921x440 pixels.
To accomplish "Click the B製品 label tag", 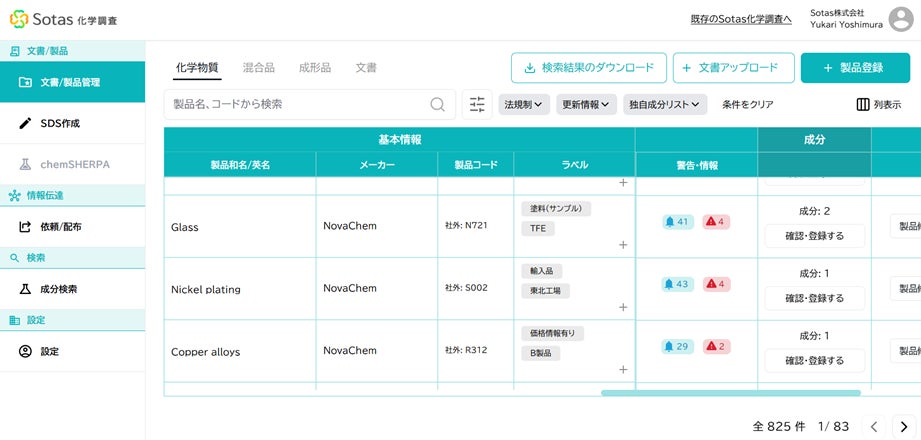I will [x=540, y=353].
